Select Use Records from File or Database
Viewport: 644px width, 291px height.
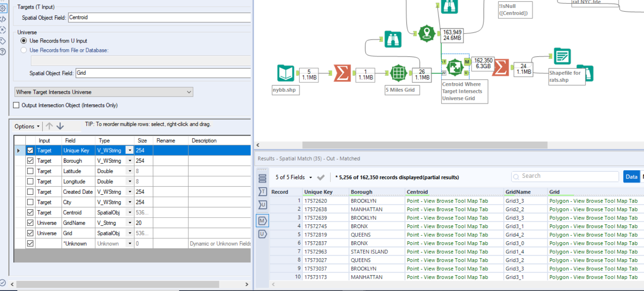pyautogui.click(x=24, y=50)
